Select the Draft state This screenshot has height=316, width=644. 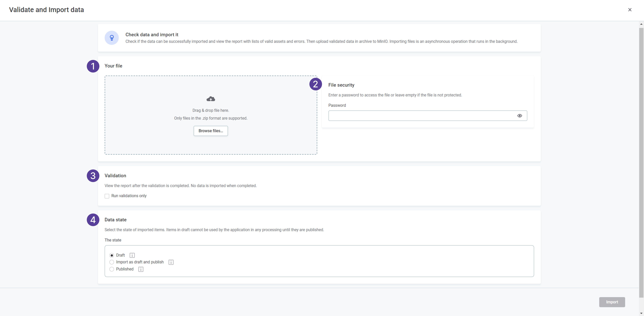tap(112, 255)
